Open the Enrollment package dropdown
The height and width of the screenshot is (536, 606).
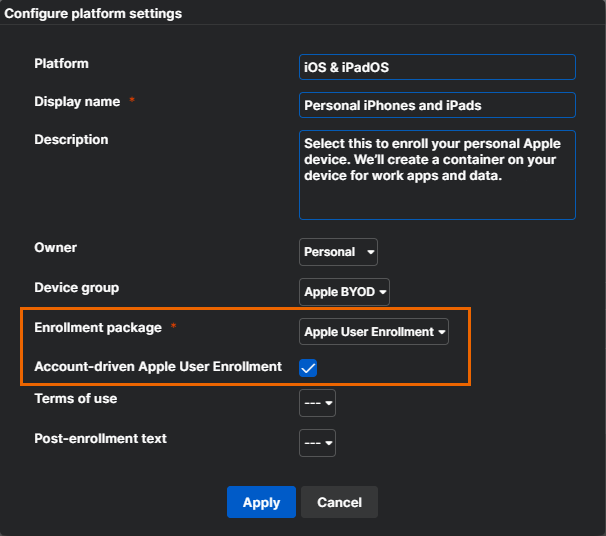point(374,332)
